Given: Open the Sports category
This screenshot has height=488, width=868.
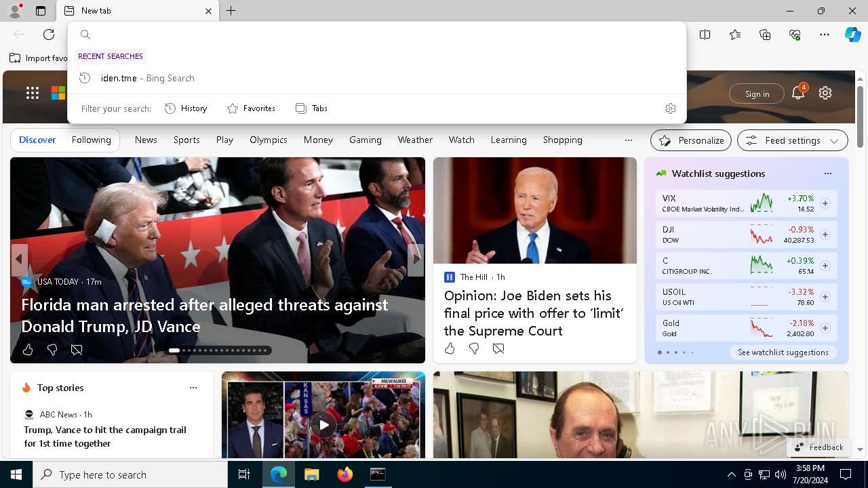Looking at the screenshot, I should tap(186, 140).
